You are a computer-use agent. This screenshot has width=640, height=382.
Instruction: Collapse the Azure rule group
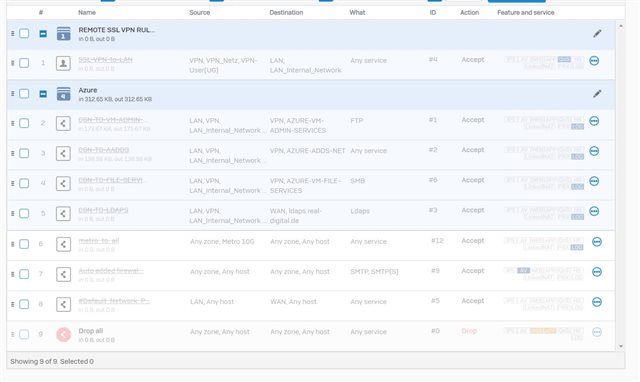(43, 94)
